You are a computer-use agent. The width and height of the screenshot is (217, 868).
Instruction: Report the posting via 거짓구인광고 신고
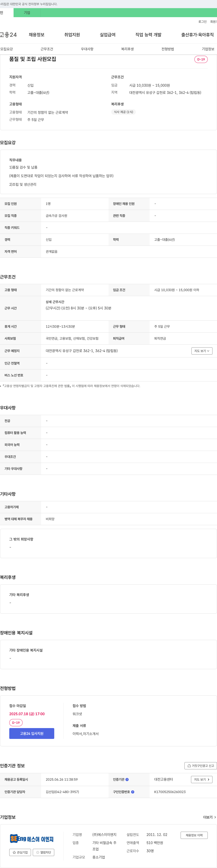[200, 766]
